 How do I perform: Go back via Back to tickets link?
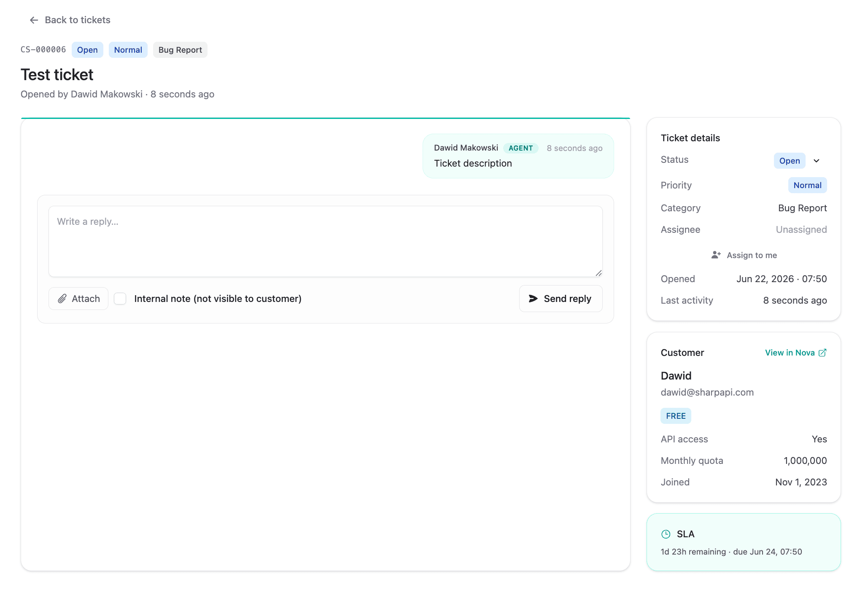70,20
